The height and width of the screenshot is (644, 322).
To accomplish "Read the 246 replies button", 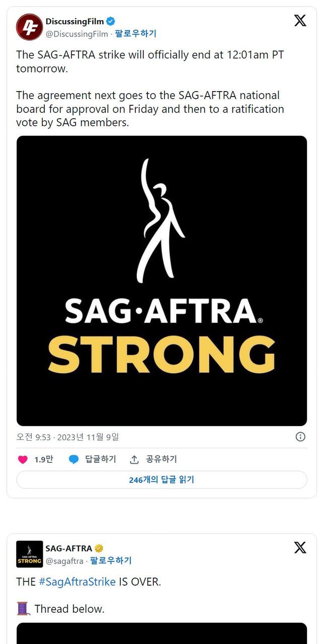I will pos(162,480).
